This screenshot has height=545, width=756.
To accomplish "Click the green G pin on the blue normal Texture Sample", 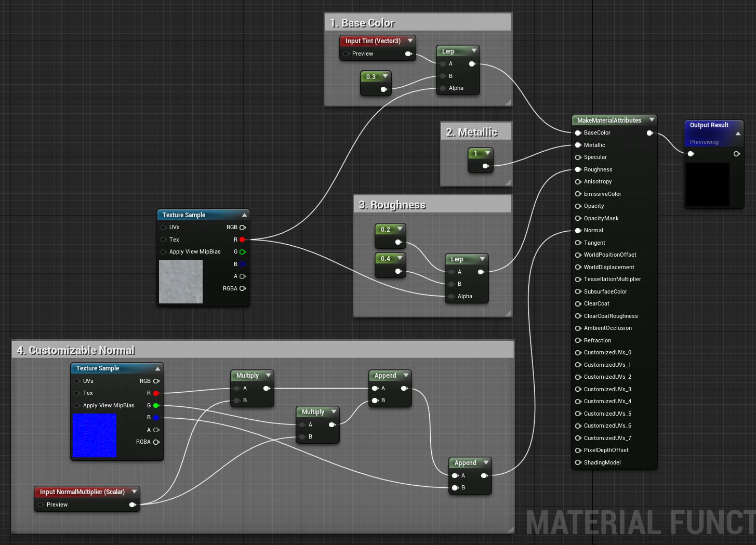I will (156, 405).
